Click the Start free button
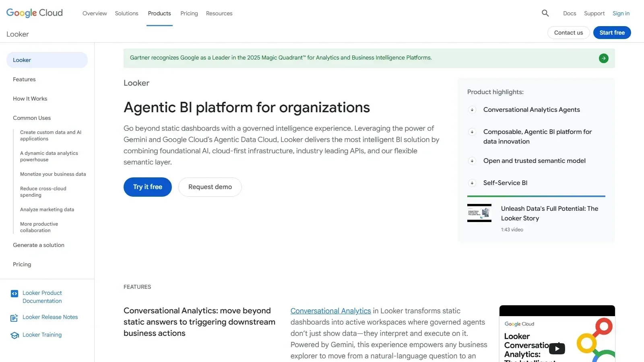644x362 pixels. (612, 33)
